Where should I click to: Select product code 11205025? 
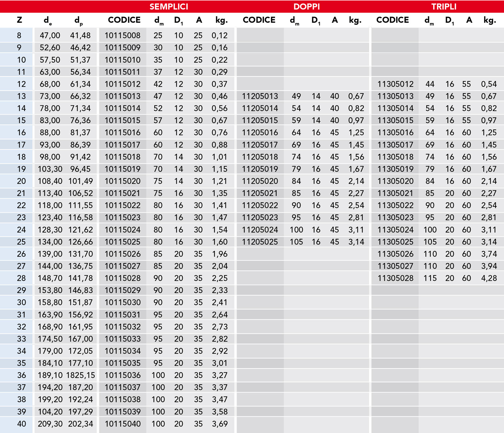(260, 242)
